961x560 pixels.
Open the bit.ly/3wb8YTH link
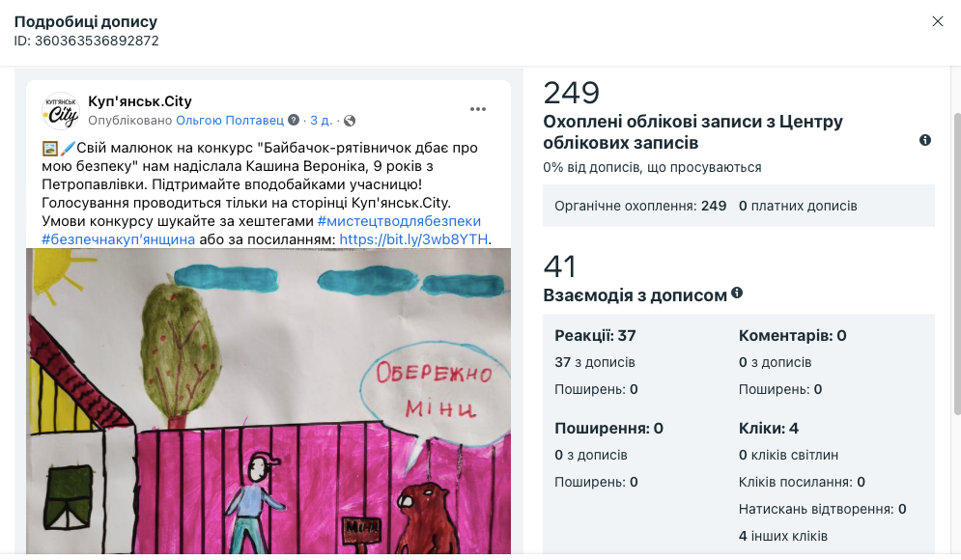[x=413, y=239]
